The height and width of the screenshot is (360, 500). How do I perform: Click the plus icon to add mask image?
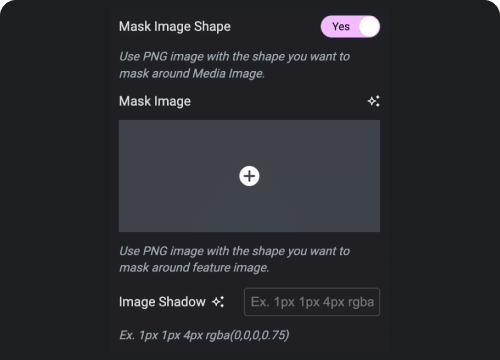[x=249, y=176]
